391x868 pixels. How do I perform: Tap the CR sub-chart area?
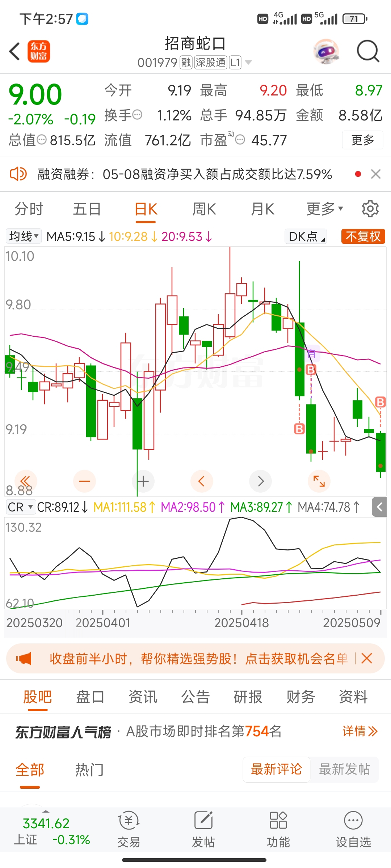195,563
